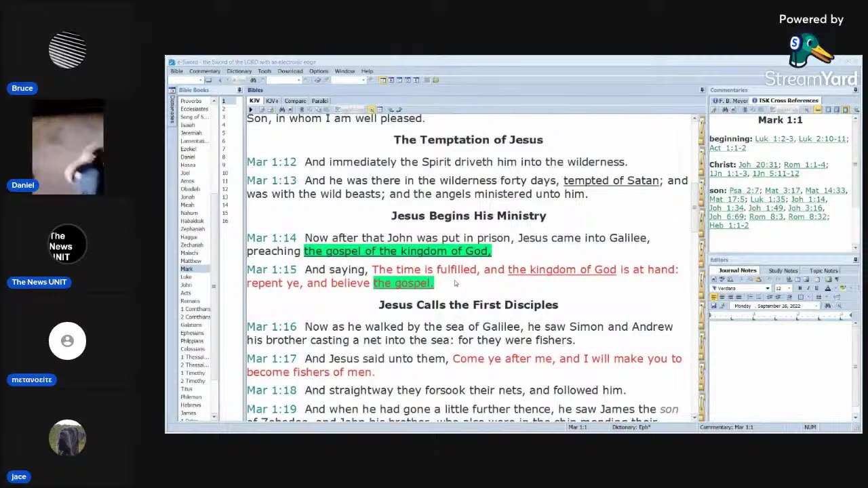Toggle left text alignment in editor

pos(714,297)
